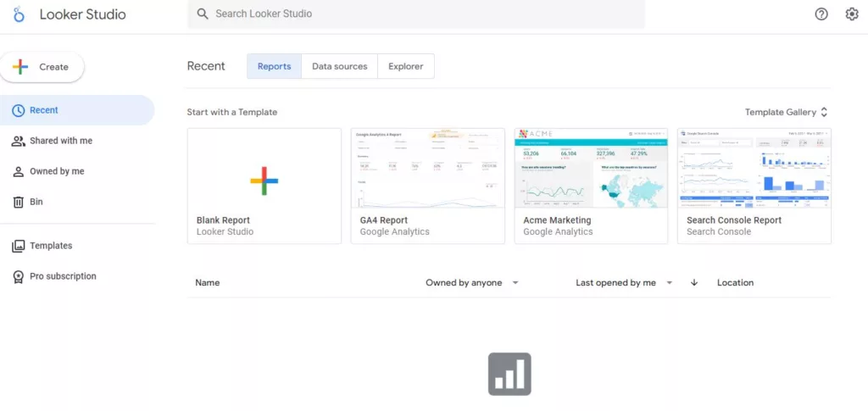
Task: Open Pro subscription page
Action: coord(77,276)
